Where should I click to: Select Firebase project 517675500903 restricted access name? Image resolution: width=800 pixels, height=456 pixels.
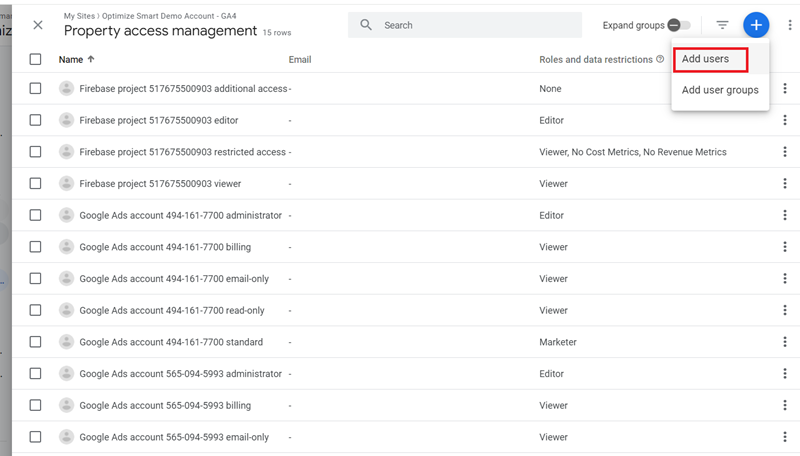[182, 152]
